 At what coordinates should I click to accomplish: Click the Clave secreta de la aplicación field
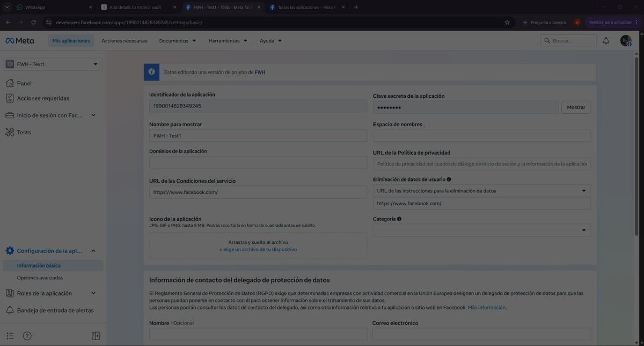[466, 107]
